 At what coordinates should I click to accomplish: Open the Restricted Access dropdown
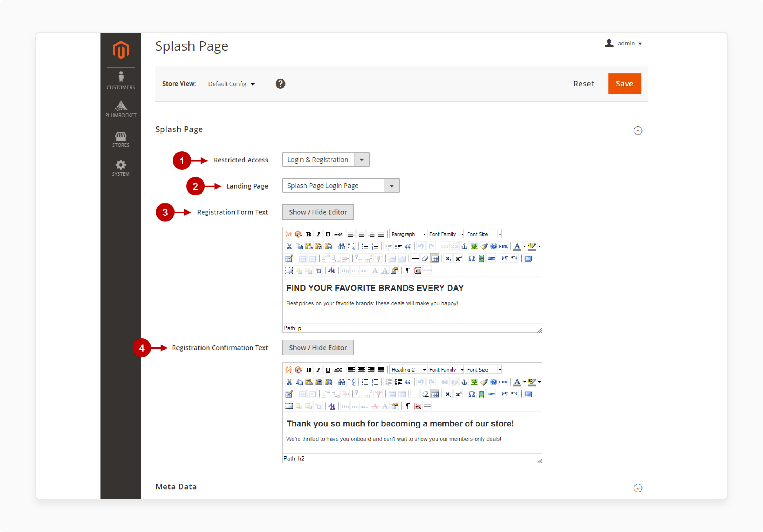point(326,159)
